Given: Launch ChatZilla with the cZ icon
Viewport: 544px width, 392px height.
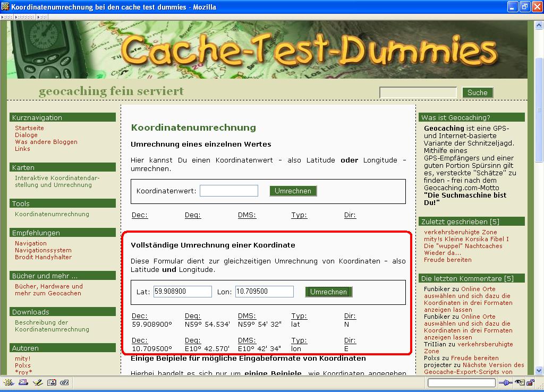Looking at the screenshot, I should (x=64, y=382).
